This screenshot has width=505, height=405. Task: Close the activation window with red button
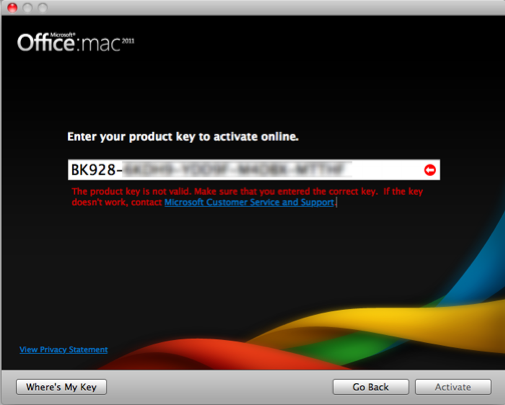(x=12, y=7)
